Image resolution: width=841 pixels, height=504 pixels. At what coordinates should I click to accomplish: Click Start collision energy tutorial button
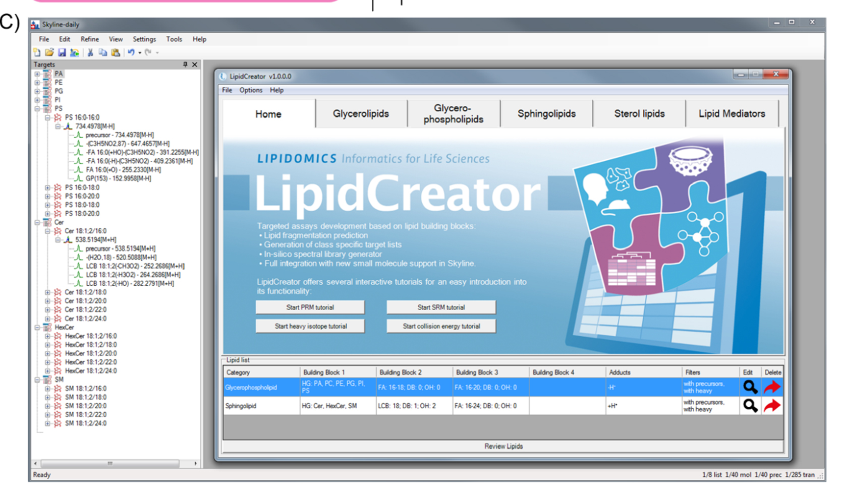coord(441,326)
